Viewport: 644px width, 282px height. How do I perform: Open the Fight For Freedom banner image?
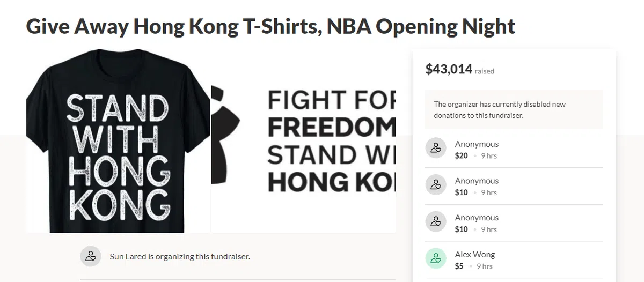click(331, 142)
